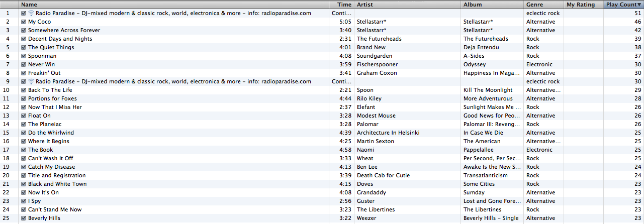The image size is (644, 224).
Task: Select Do the Whirlwind
Action: pyautogui.click(x=51, y=133)
